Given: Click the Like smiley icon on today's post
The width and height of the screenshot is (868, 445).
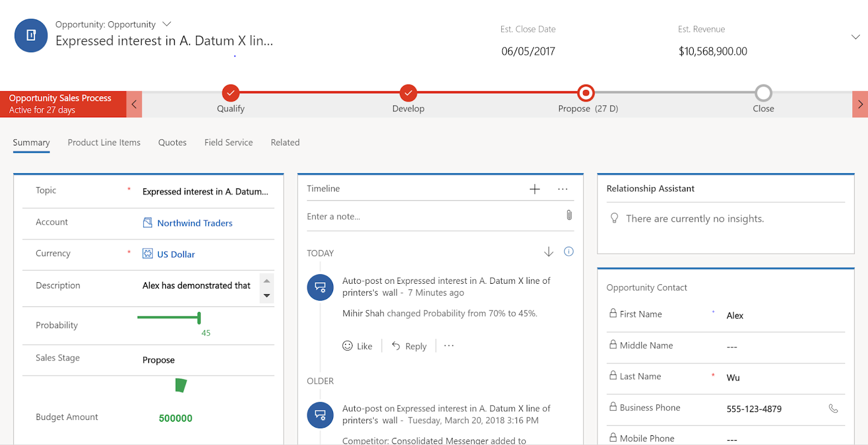Looking at the screenshot, I should [x=348, y=346].
